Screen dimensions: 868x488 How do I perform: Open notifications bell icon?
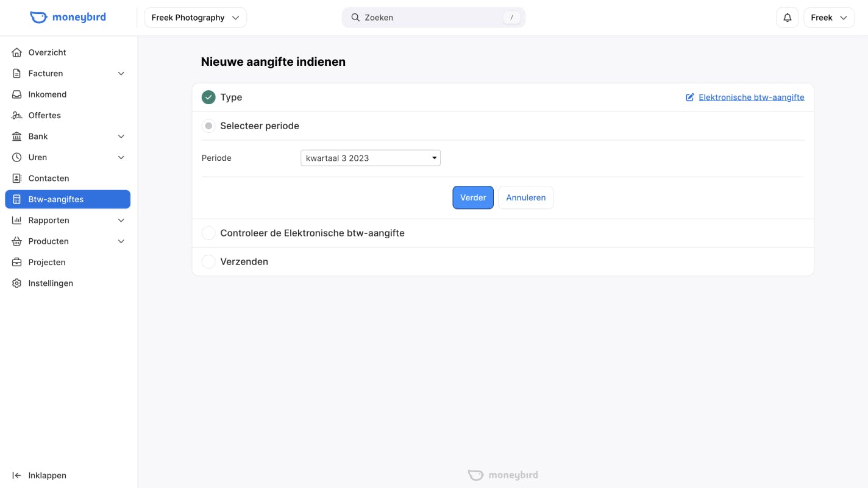[787, 18]
